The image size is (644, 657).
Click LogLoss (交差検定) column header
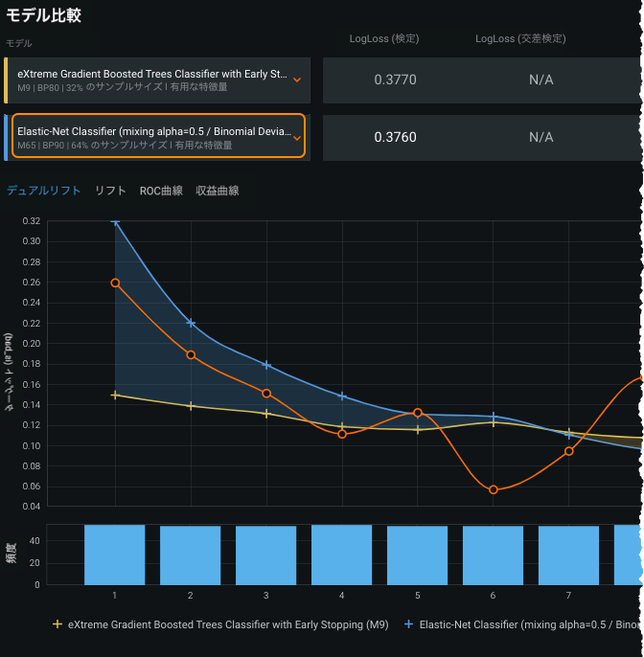(x=520, y=38)
